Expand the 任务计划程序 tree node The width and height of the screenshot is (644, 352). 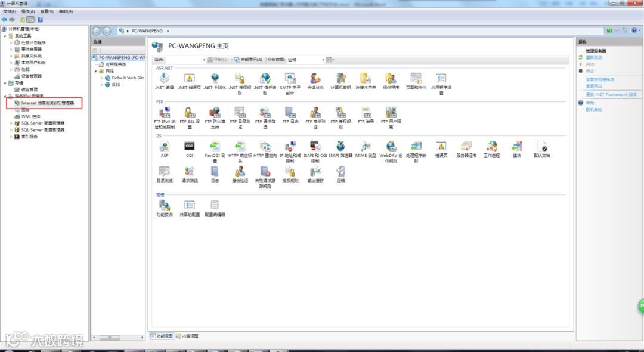11,42
